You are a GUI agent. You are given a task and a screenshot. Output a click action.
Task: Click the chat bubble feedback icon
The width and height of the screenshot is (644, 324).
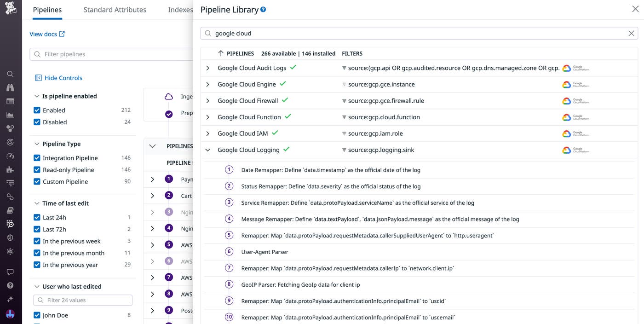[x=10, y=272]
